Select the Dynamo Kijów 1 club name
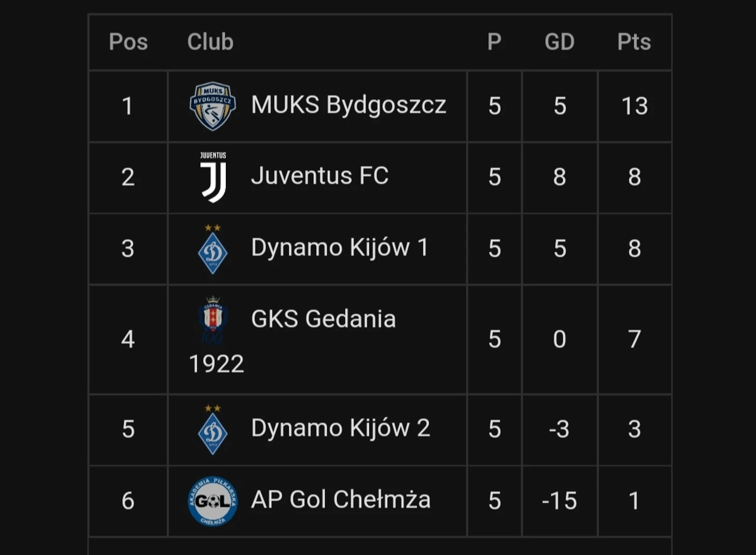 pos(340,247)
